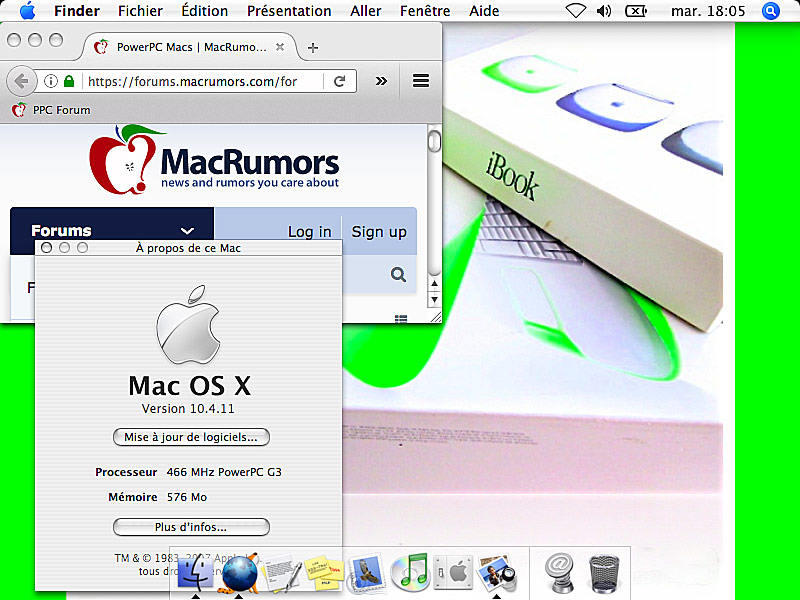800x600 pixels.
Task: Open Mail from the Dock
Action: (x=366, y=572)
